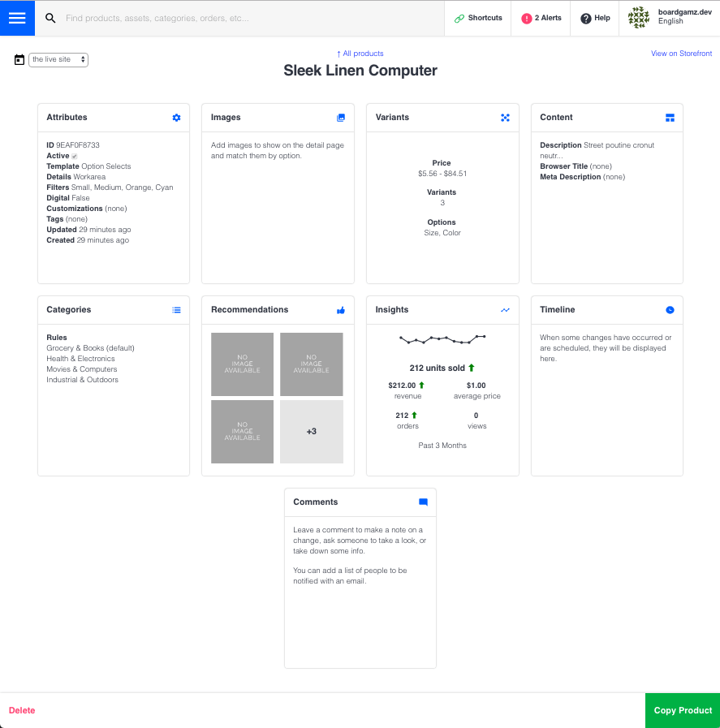The height and width of the screenshot is (728, 720).
Task: Open View on Storefront link
Action: 681,54
